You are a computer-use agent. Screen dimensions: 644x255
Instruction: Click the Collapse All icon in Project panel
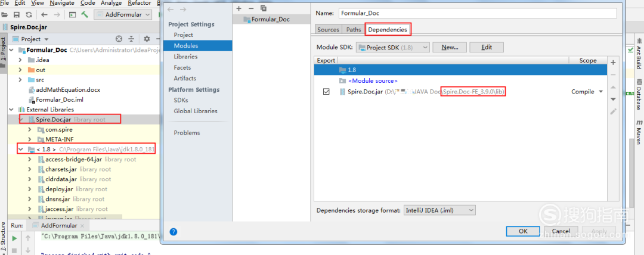pos(131,39)
